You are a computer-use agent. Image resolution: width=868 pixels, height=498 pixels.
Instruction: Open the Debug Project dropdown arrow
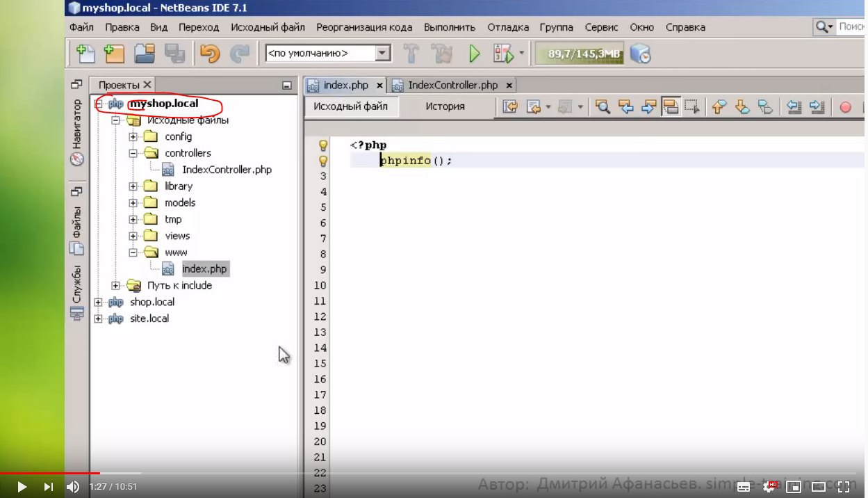pyautogui.click(x=521, y=54)
